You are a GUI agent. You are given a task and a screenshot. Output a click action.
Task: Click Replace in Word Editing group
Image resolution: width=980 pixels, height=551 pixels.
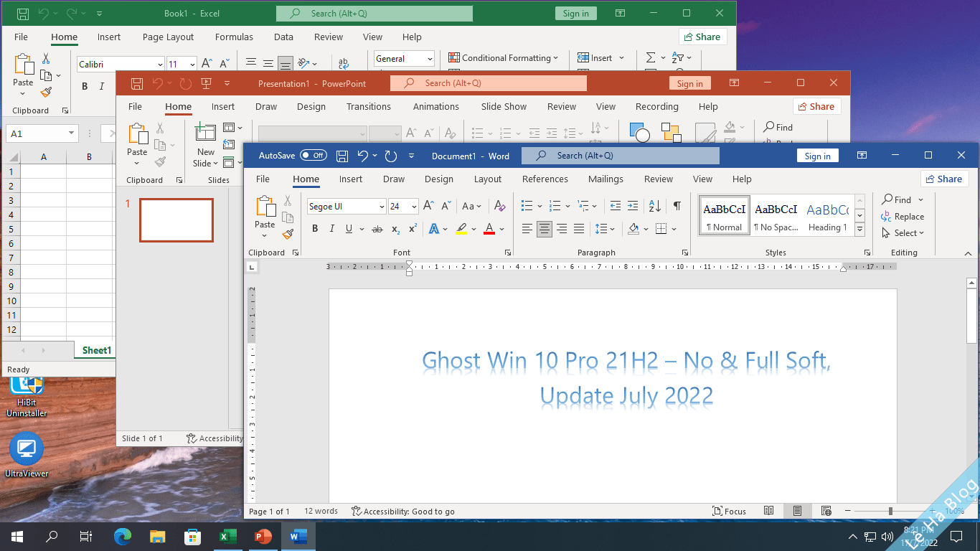click(x=903, y=217)
